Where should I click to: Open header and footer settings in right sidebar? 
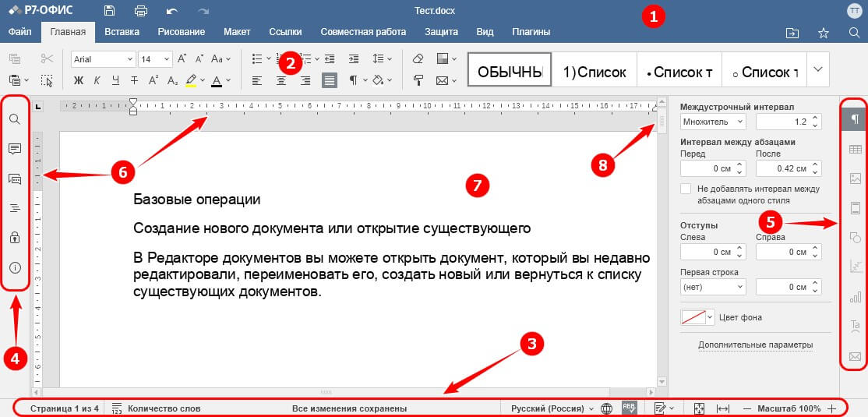point(855,208)
